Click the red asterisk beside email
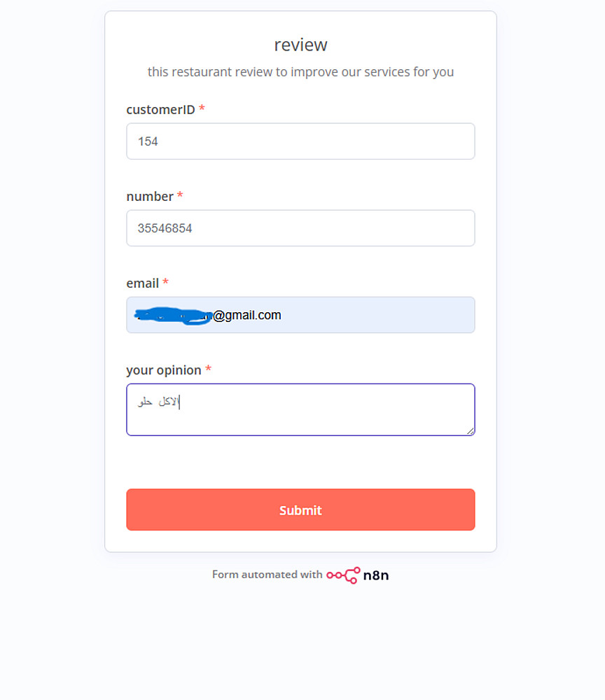 pos(165,281)
